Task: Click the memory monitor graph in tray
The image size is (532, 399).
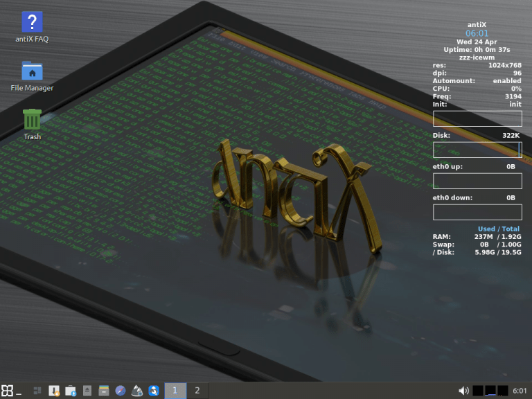Action: pos(503,391)
